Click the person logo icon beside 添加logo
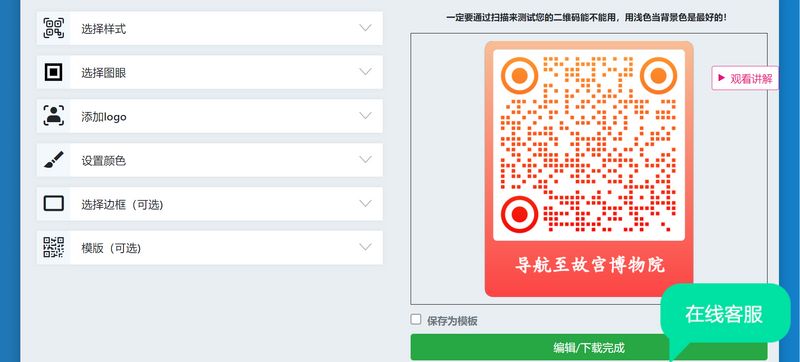This screenshot has width=800, height=362. pyautogui.click(x=54, y=116)
